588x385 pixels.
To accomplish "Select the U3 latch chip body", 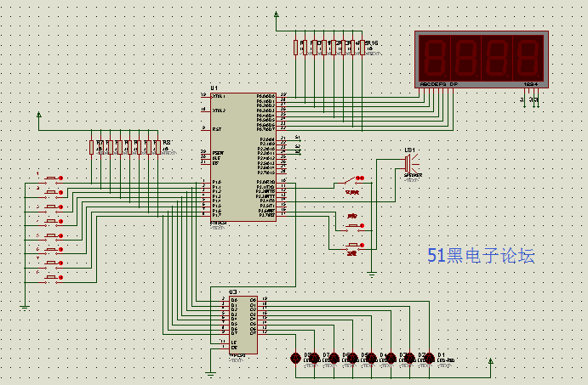I will [243, 325].
